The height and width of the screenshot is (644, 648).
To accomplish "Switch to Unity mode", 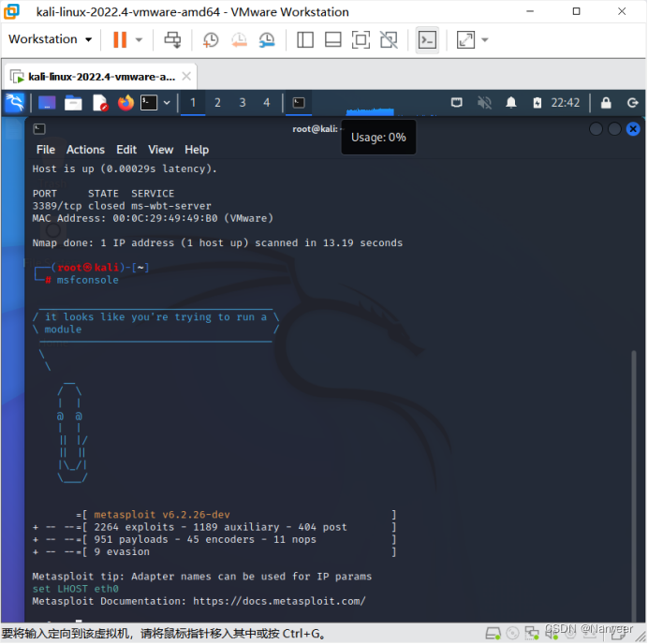I will (x=389, y=40).
